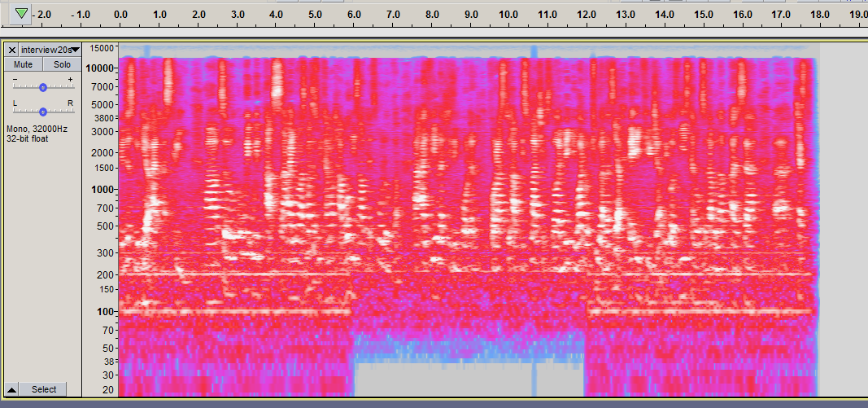The image size is (868, 408).
Task: Click the 100 label on frequency scale
Action: 105,311
